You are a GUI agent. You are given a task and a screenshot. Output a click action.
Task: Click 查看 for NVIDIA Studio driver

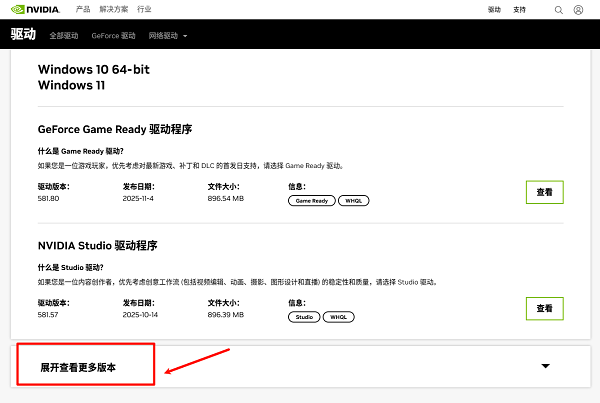point(544,310)
